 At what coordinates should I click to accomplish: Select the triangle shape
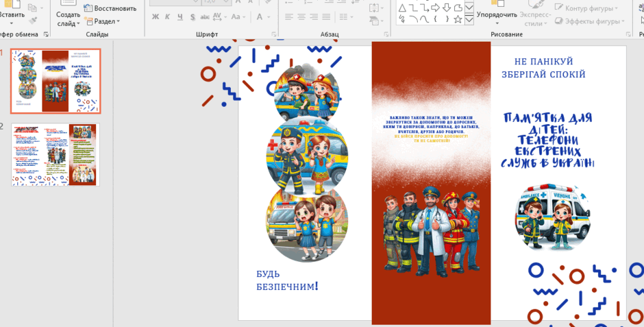point(402,8)
